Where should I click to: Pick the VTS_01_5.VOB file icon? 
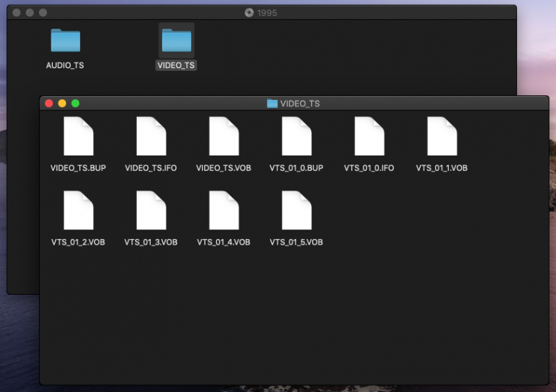297,211
